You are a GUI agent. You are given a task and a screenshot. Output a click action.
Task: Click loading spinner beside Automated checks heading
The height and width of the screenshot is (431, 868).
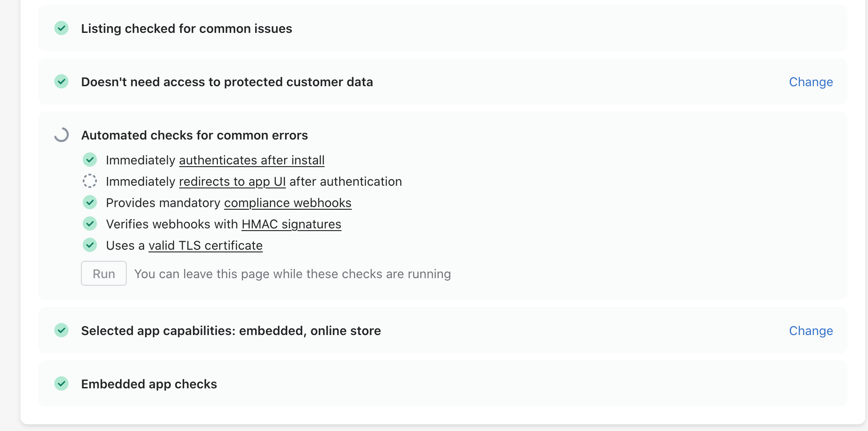click(61, 135)
